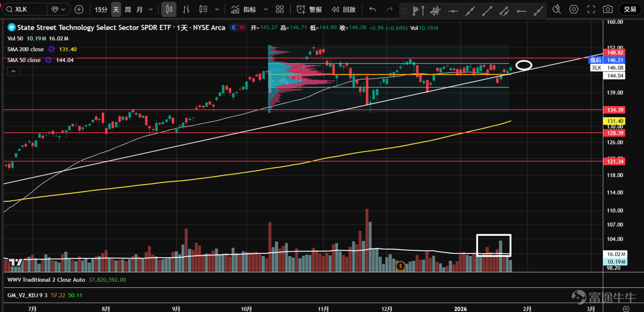
Task: Open time axis settings gear icon
Action: click(626, 309)
